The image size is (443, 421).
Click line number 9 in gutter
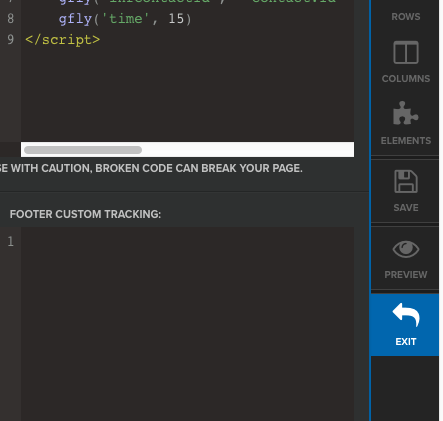(x=11, y=40)
